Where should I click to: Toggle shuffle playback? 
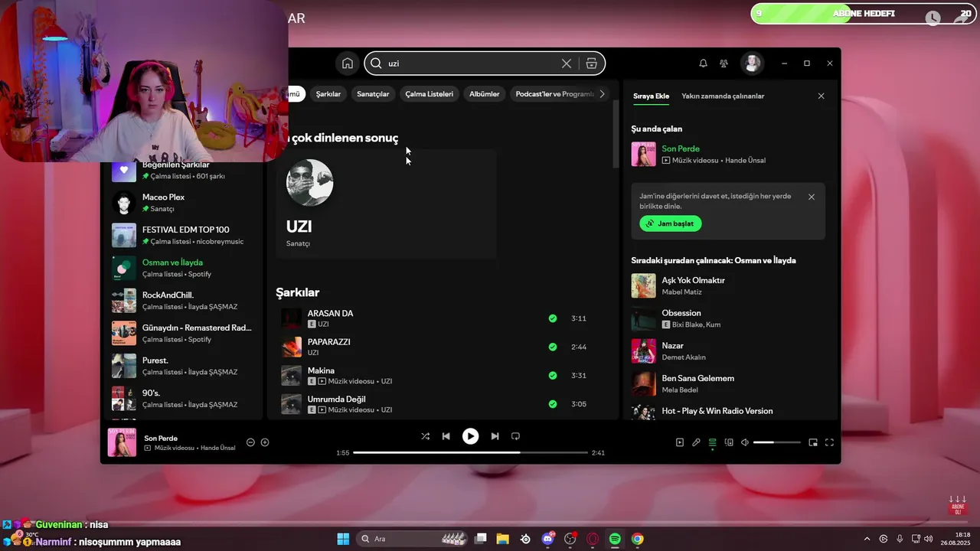425,436
